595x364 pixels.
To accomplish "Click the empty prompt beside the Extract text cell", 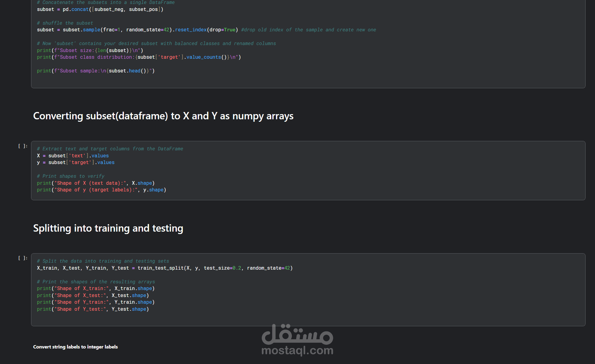I will tap(23, 146).
